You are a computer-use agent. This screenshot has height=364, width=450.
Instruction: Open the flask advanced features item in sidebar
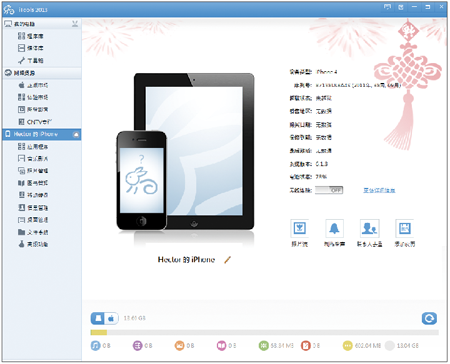pos(33,244)
